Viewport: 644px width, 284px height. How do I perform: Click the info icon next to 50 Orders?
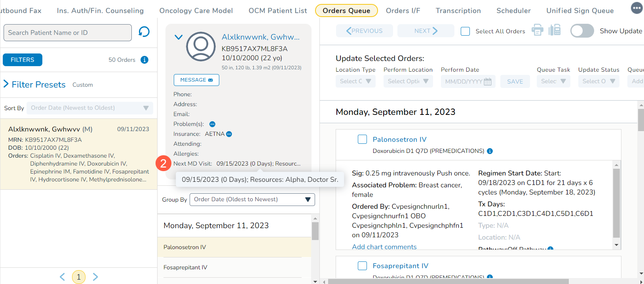click(x=144, y=60)
